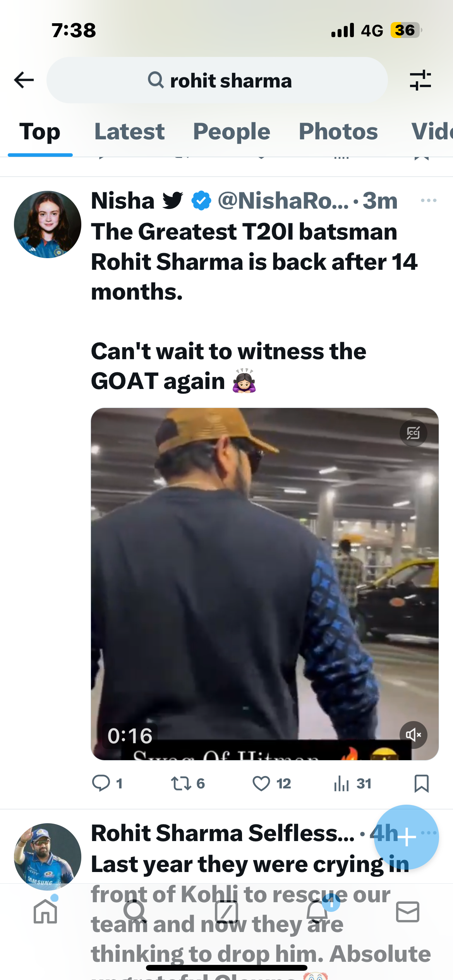The width and height of the screenshot is (453, 980).
Task: Toggle captions on the video
Action: (413, 433)
